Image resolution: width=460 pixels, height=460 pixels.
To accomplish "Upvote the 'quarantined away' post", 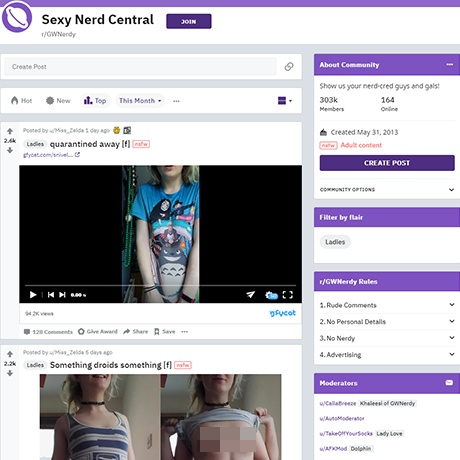I will pos(10,131).
